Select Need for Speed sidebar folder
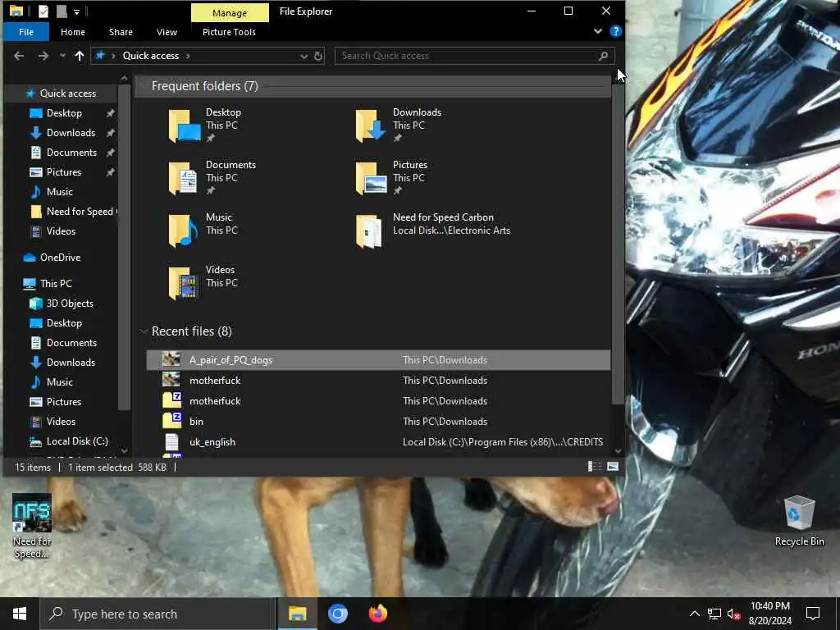The image size is (840, 630). point(73,212)
